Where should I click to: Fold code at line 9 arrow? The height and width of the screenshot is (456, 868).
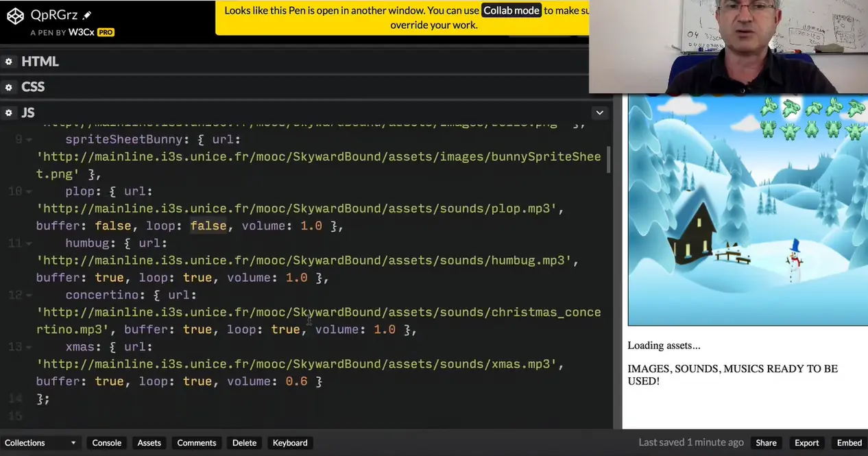tap(29, 139)
